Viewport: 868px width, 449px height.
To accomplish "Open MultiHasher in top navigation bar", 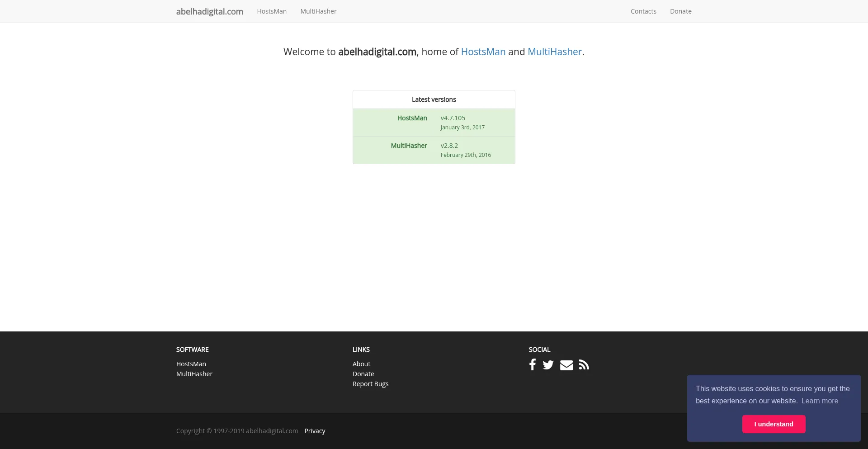I will click(x=318, y=11).
